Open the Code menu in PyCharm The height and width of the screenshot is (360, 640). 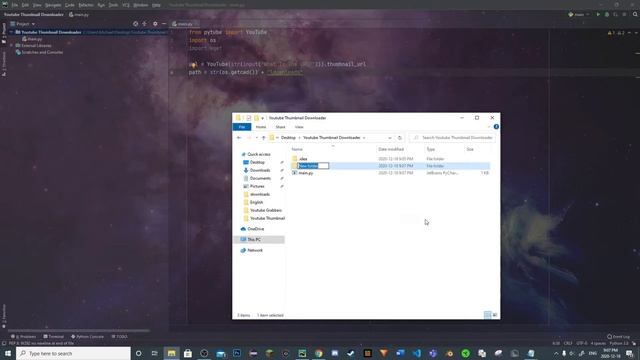pyautogui.click(x=70, y=5)
